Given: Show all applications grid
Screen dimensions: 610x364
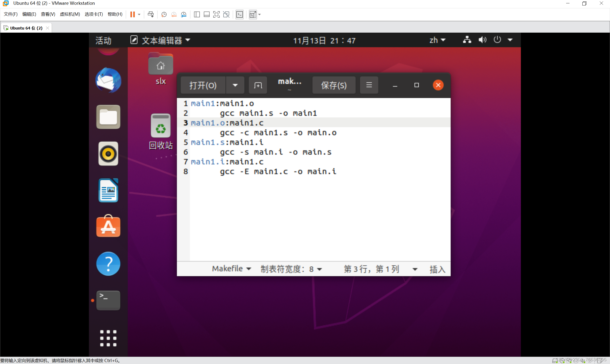Looking at the screenshot, I should pyautogui.click(x=108, y=338).
